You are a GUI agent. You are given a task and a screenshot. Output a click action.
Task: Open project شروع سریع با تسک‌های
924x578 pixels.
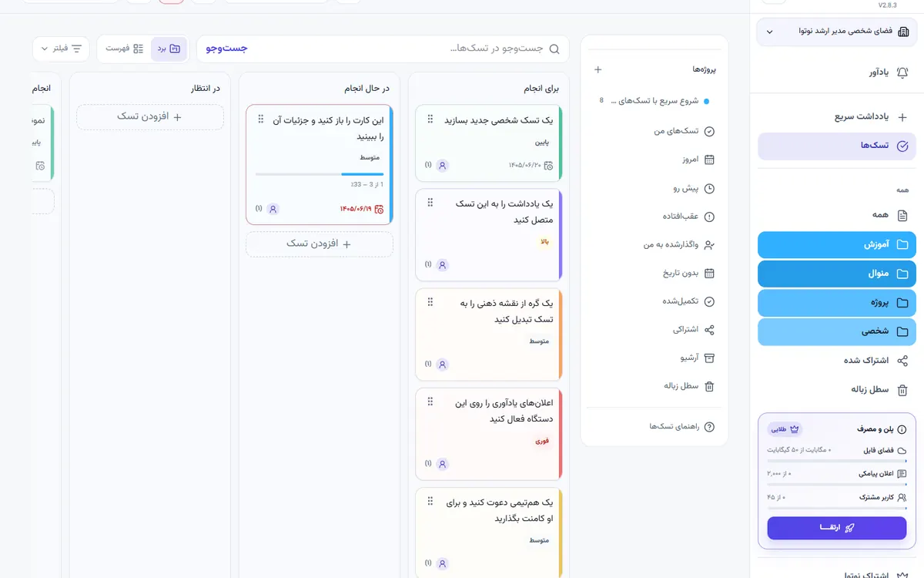click(654, 101)
